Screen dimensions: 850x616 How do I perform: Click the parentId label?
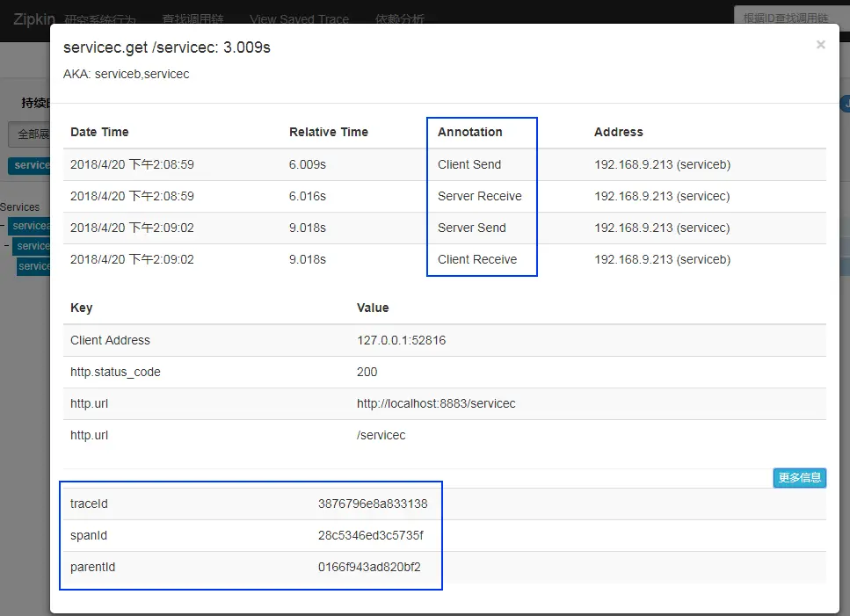coord(92,568)
